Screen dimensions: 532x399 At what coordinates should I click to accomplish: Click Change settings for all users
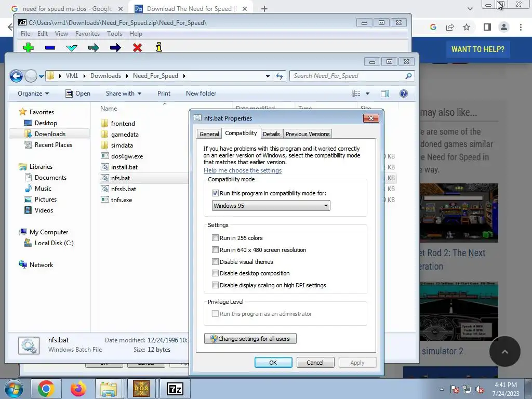click(x=250, y=339)
